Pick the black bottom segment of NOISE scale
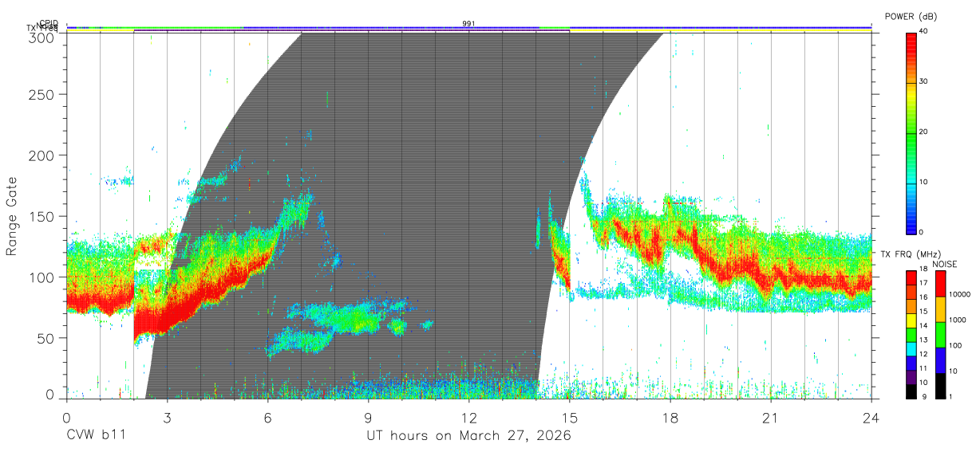Screen dimensions: 980x452 (939, 385)
